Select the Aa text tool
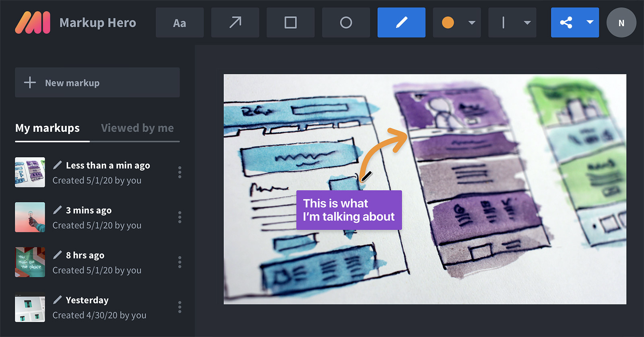 [x=180, y=23]
